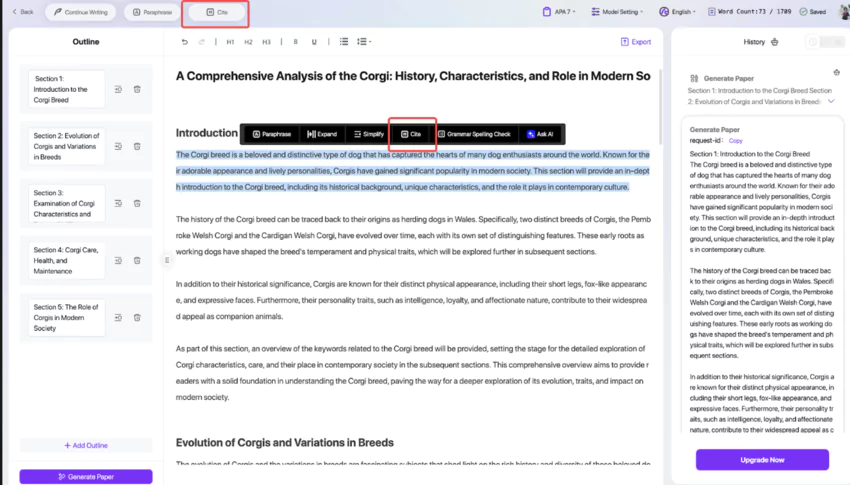850x485 pixels.
Task: Toggle underline formatting with the U icon
Action: [314, 42]
